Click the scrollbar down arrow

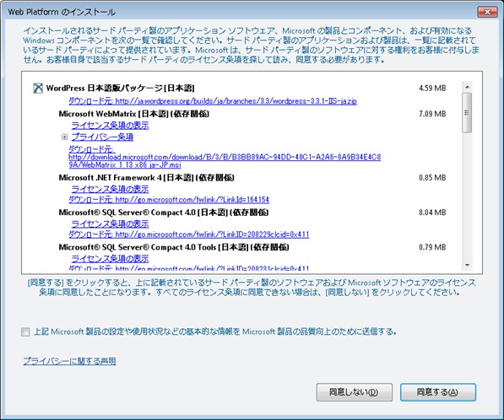tap(467, 265)
